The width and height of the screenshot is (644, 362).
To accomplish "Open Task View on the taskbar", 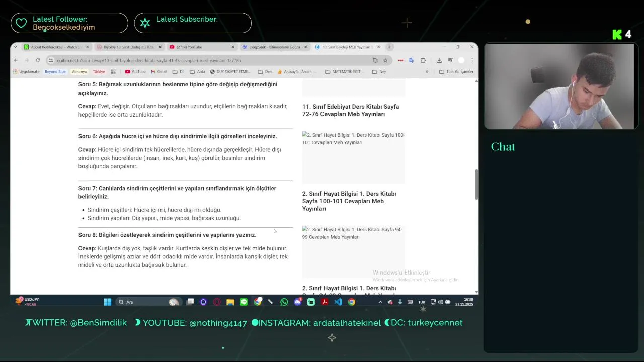I will pyautogui.click(x=190, y=302).
